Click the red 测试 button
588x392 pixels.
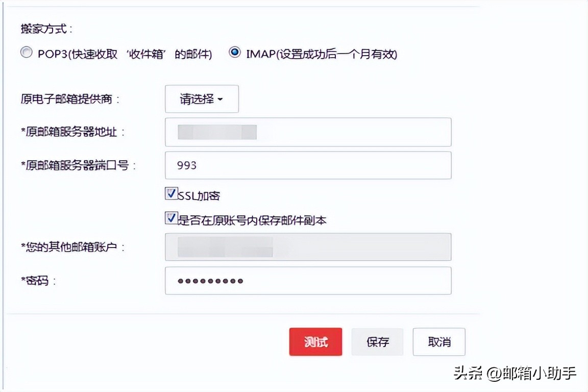[x=315, y=341]
